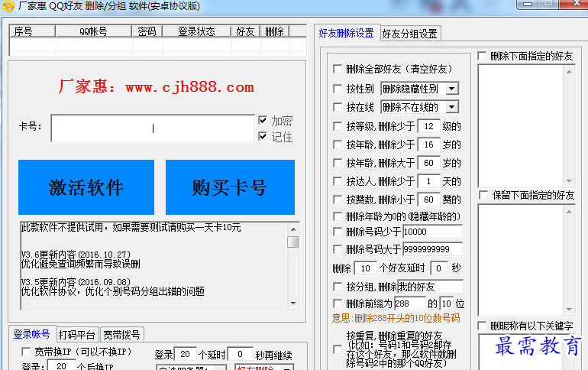Click the 购买卡号 button
The image size is (588, 370).
click(x=230, y=187)
